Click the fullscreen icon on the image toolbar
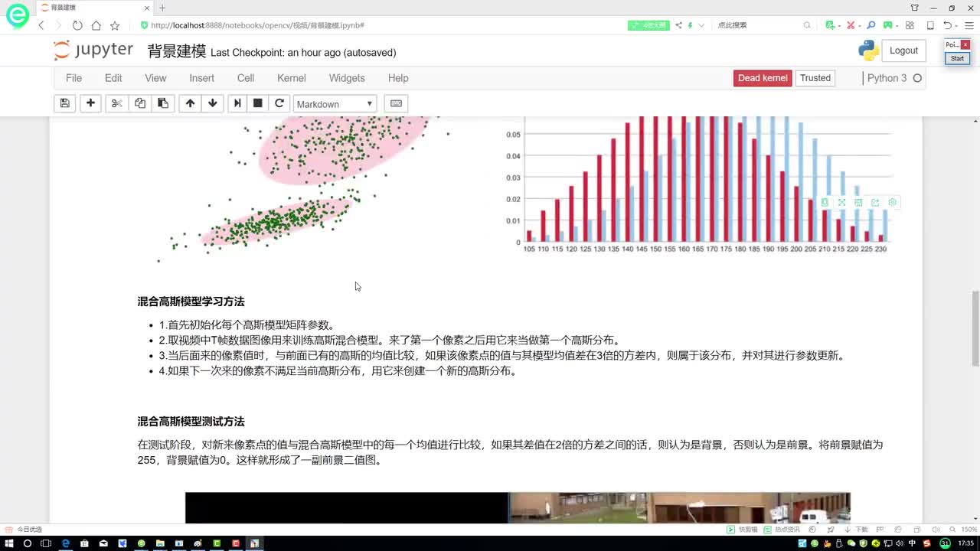The height and width of the screenshot is (551, 980). pyautogui.click(x=841, y=202)
